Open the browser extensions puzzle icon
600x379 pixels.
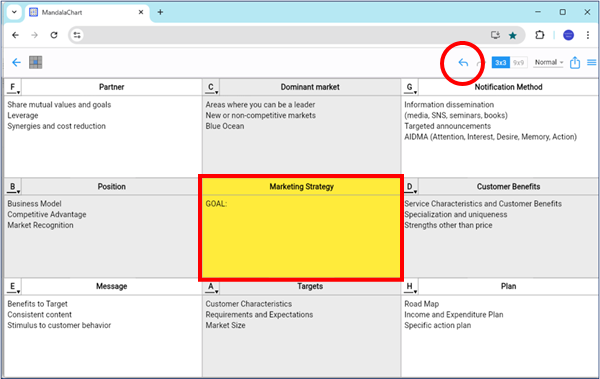coord(540,35)
